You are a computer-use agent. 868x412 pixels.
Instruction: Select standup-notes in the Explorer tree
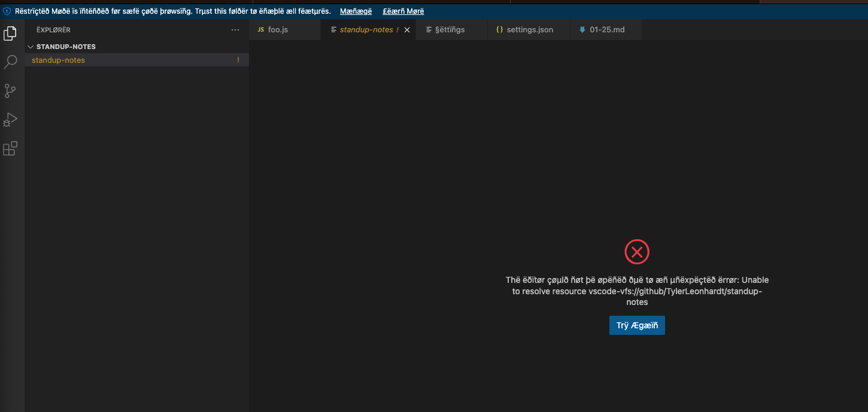coord(58,60)
